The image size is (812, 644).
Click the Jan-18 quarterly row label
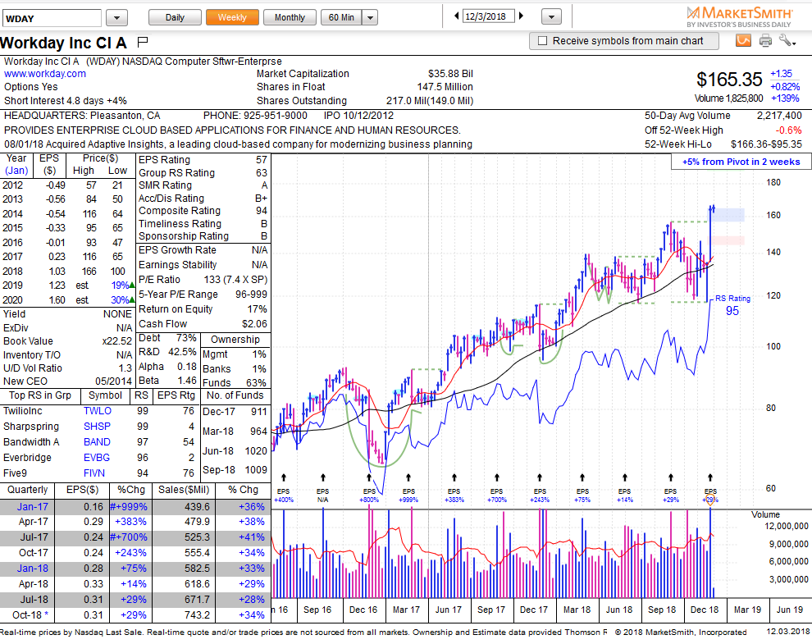click(32, 569)
